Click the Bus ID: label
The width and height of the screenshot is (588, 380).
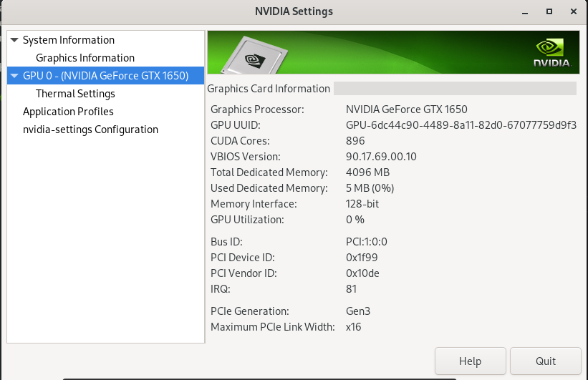point(226,242)
